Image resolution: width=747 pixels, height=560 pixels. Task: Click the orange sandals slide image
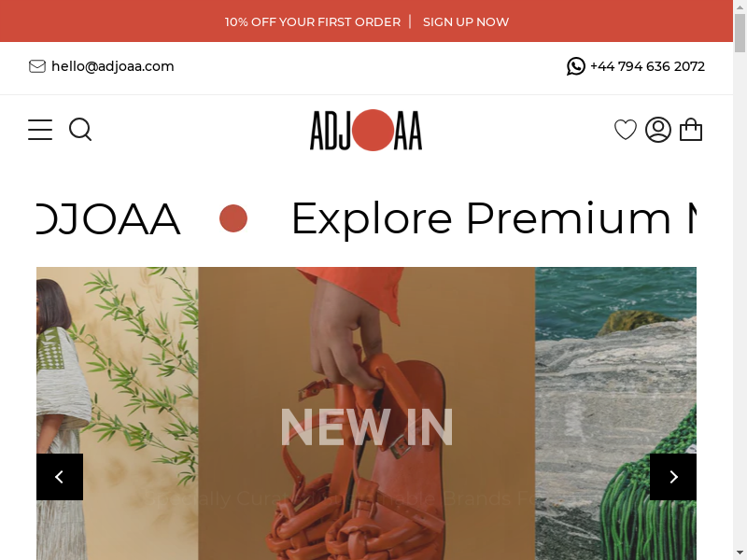[x=367, y=413]
